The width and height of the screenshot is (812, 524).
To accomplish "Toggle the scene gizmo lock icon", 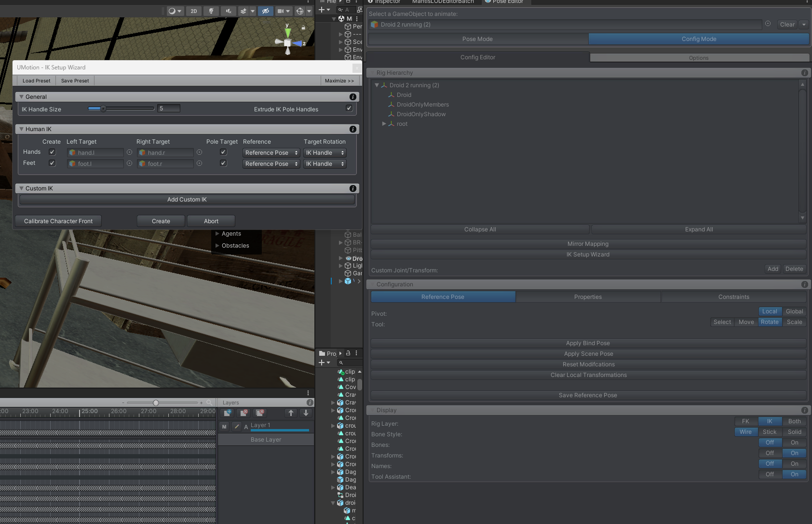I will coord(303,28).
